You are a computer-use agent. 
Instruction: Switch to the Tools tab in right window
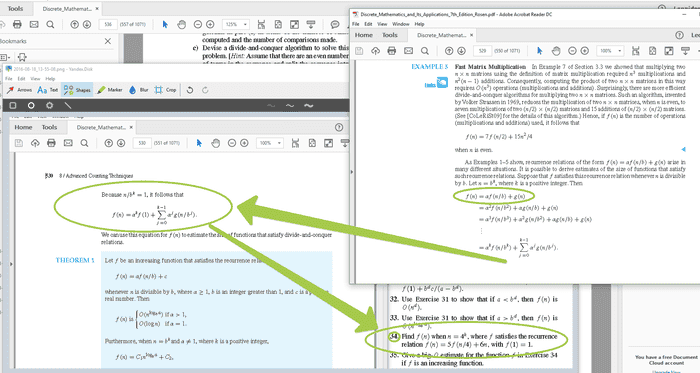click(389, 35)
